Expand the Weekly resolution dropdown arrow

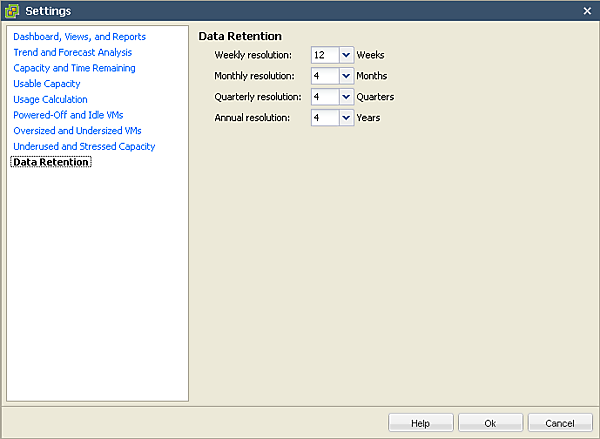pos(346,55)
